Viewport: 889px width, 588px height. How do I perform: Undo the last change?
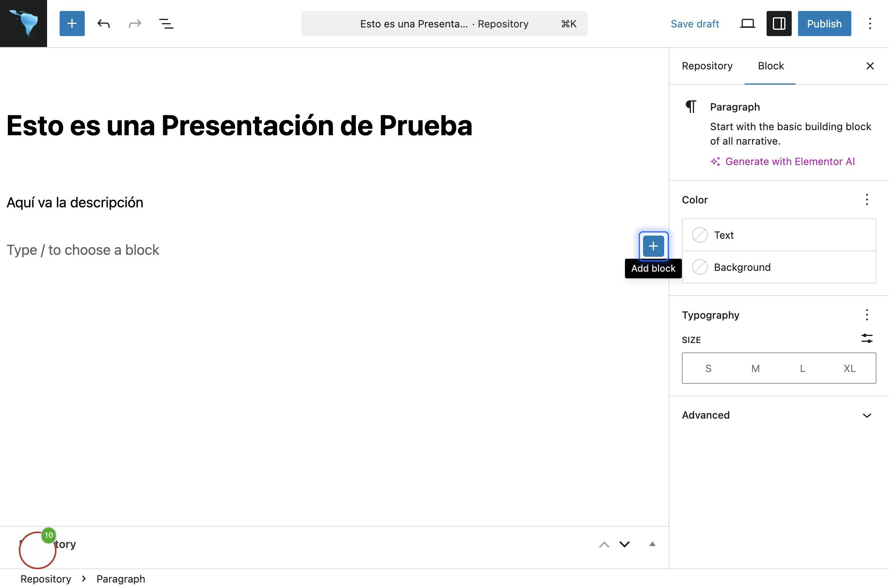[x=104, y=24]
